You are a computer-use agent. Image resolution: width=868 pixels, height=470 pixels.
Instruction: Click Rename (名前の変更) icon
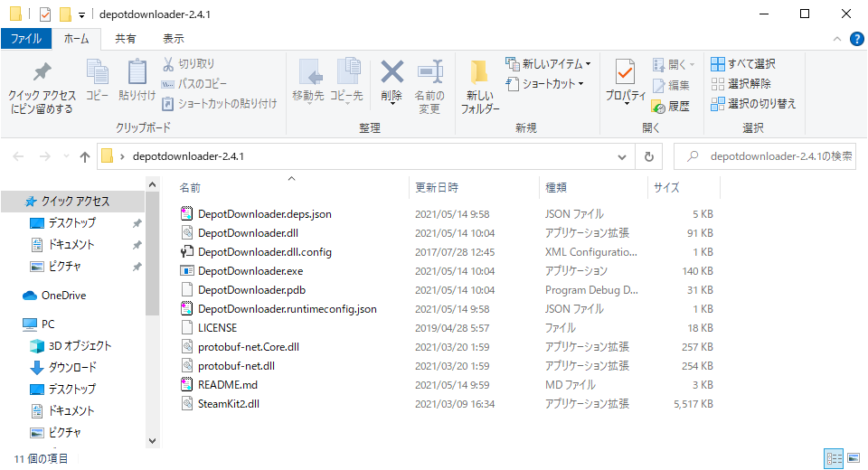[429, 72]
